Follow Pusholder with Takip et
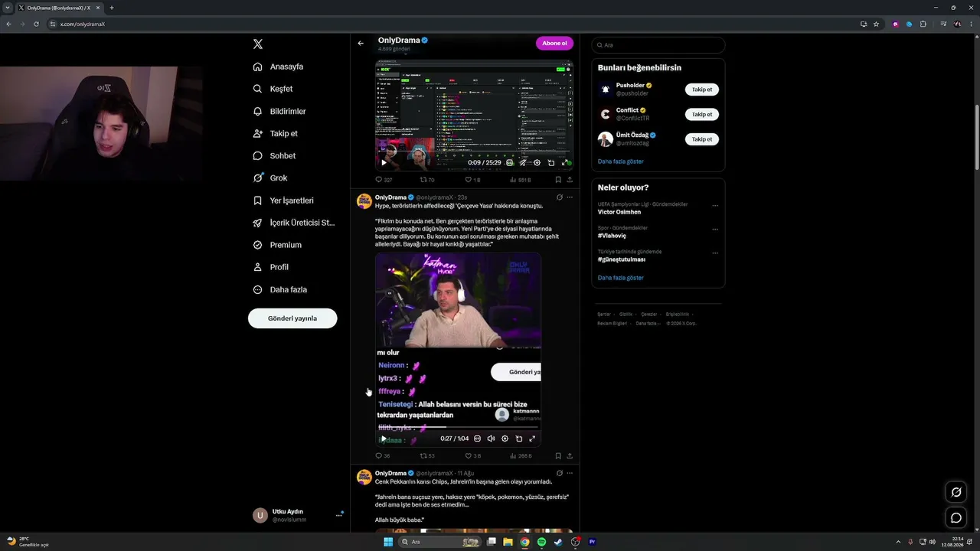The image size is (980, 551). 702,90
